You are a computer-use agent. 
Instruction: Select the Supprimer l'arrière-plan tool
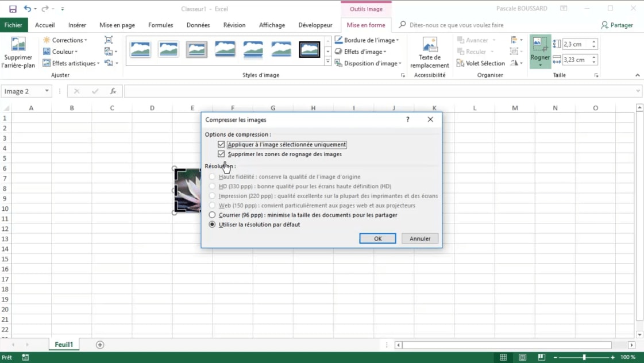pos(18,51)
